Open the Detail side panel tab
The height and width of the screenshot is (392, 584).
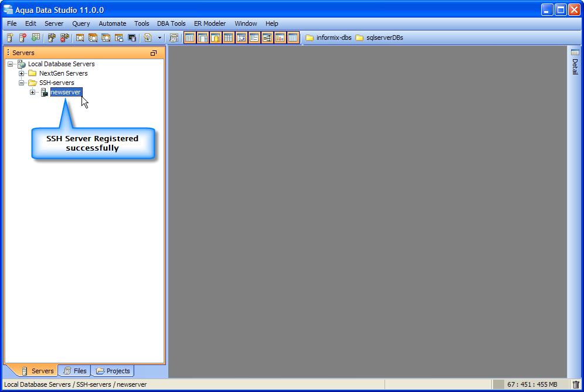pos(575,62)
